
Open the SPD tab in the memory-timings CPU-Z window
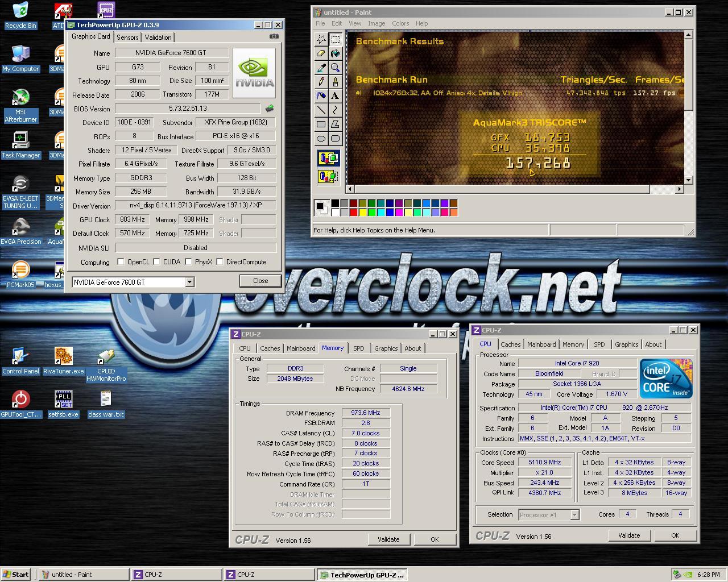tap(358, 348)
